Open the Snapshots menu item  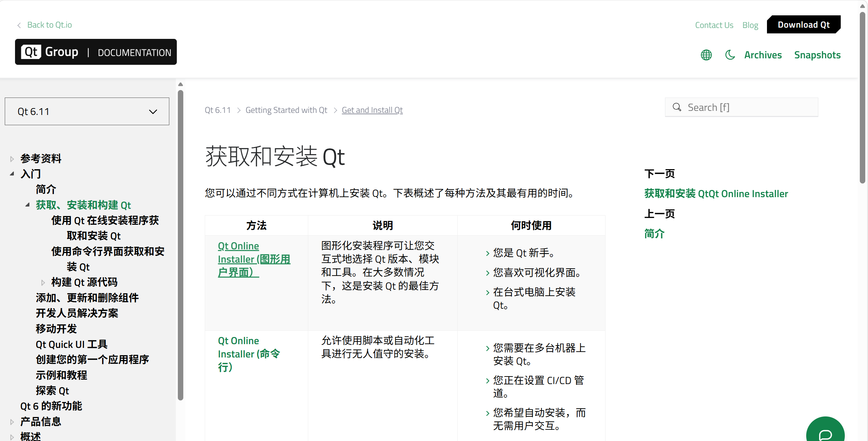(x=817, y=55)
